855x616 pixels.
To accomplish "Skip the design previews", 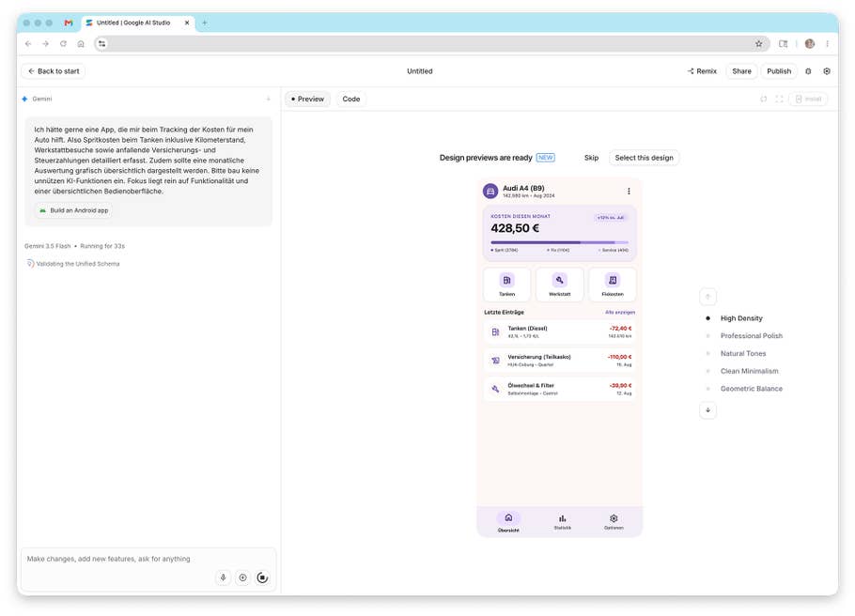I will [x=591, y=158].
